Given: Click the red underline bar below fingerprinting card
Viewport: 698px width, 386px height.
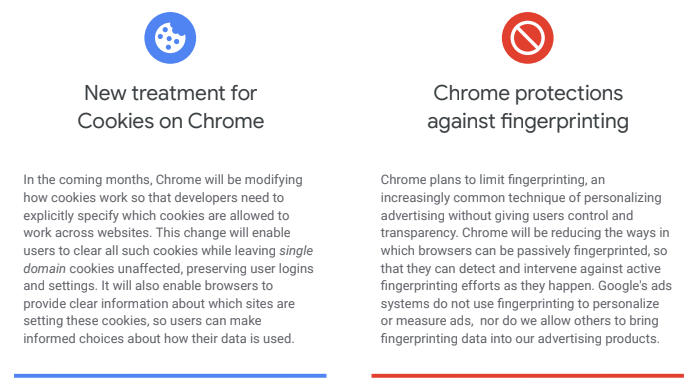Looking at the screenshot, I should 528,376.
